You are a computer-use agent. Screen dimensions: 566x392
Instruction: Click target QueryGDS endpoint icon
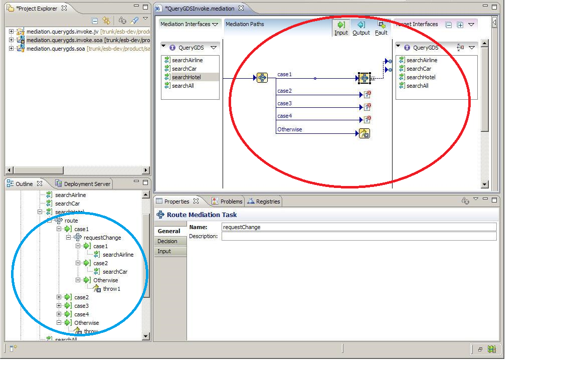point(460,47)
